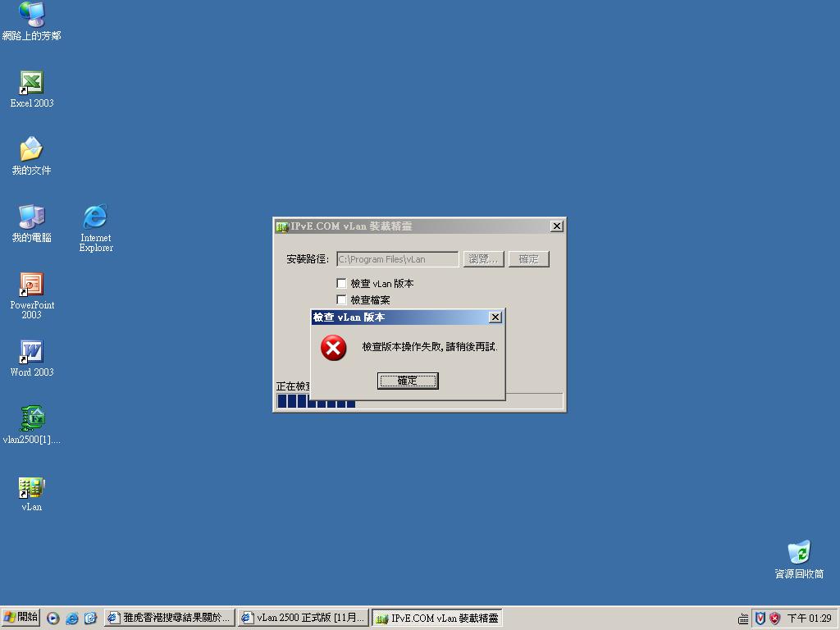Enable the 檢查 vLan 版本 checkbox
840x630 pixels.
click(342, 283)
